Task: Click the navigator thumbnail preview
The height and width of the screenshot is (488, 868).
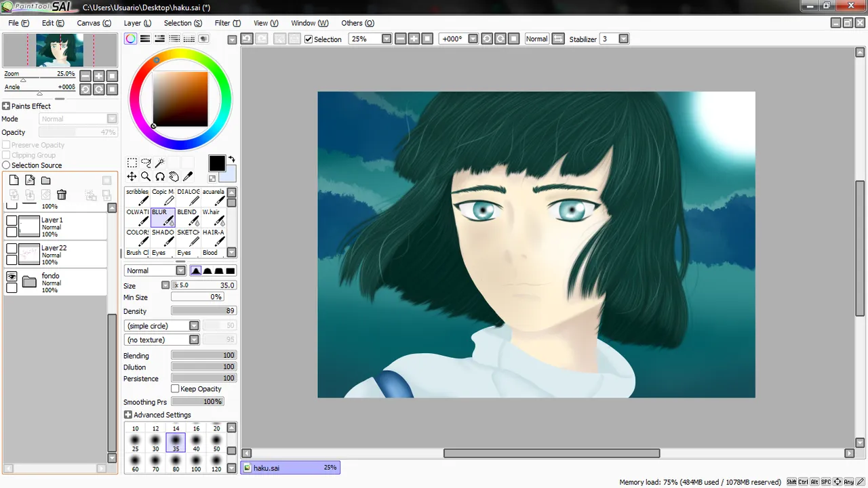Action: click(60, 50)
